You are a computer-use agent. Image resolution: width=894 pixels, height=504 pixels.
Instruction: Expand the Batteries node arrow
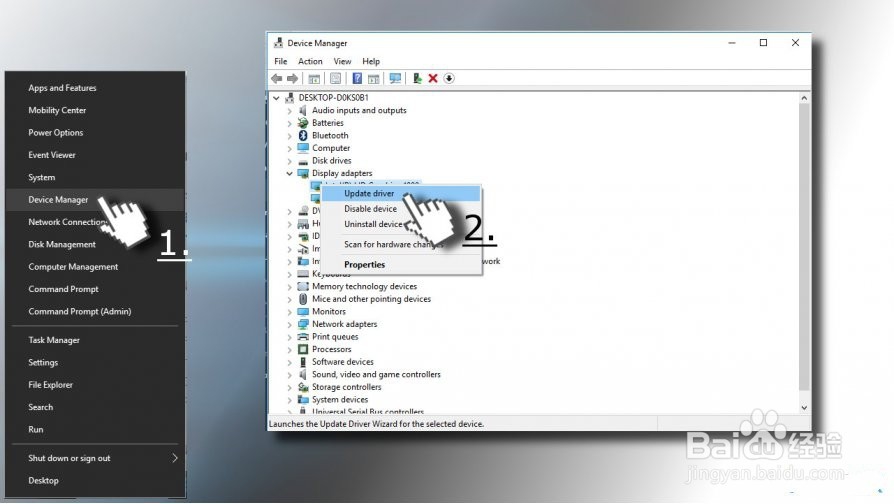coord(290,123)
